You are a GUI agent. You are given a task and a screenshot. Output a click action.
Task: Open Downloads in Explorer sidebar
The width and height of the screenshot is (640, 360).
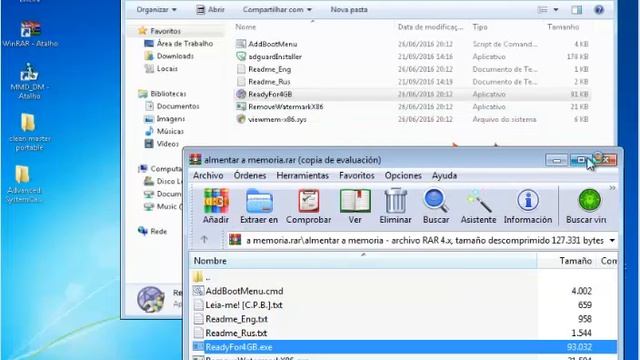[169, 56]
